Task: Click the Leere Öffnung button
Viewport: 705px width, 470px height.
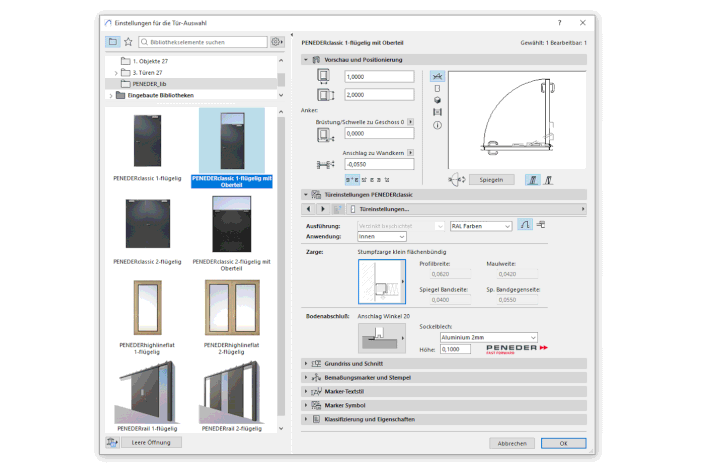Action: pyautogui.click(x=151, y=443)
